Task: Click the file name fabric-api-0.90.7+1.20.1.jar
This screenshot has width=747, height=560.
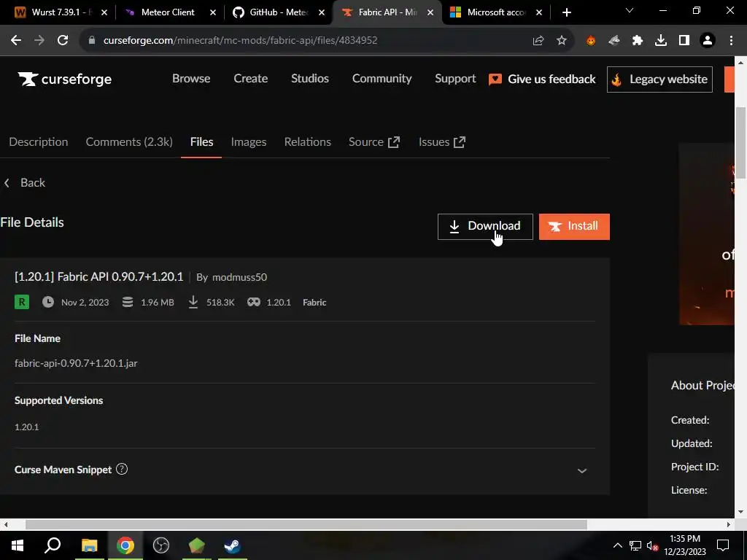Action: [76, 363]
